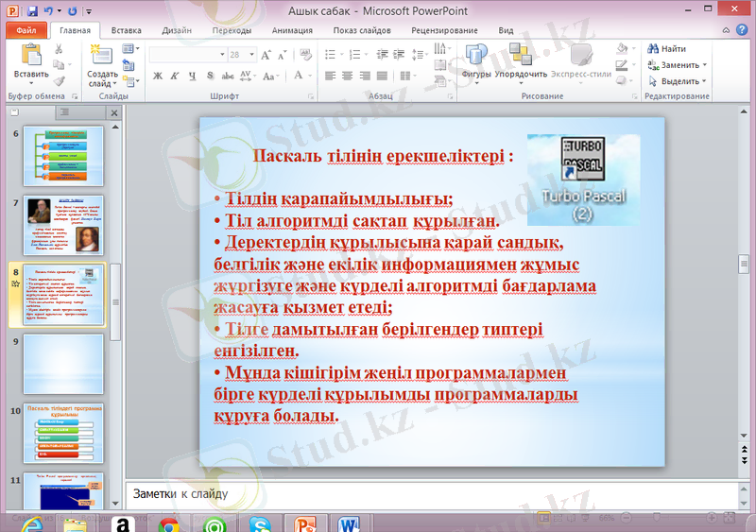Open the Анимация ribbon tab
Image resolution: width=756 pixels, height=532 pixels.
(x=292, y=30)
